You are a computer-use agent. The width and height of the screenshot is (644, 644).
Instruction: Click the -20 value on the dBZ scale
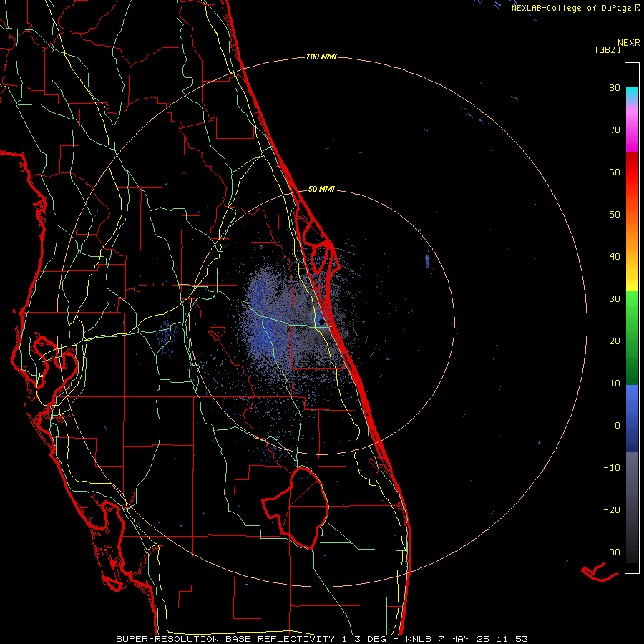[612, 510]
